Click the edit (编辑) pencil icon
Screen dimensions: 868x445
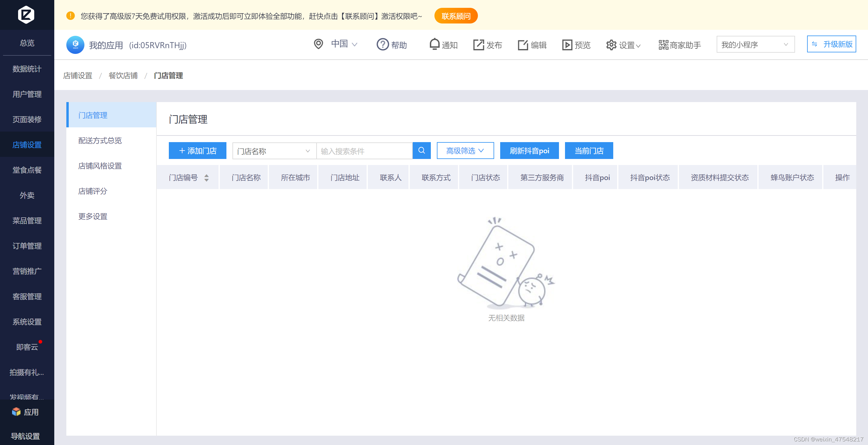(x=522, y=45)
